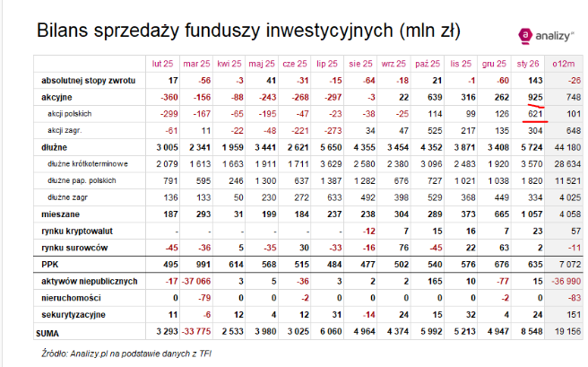Viewport: 588px width, 367px height.
Task: Click the 'dłużne krótkoterminowe' row label
Action: [88, 164]
